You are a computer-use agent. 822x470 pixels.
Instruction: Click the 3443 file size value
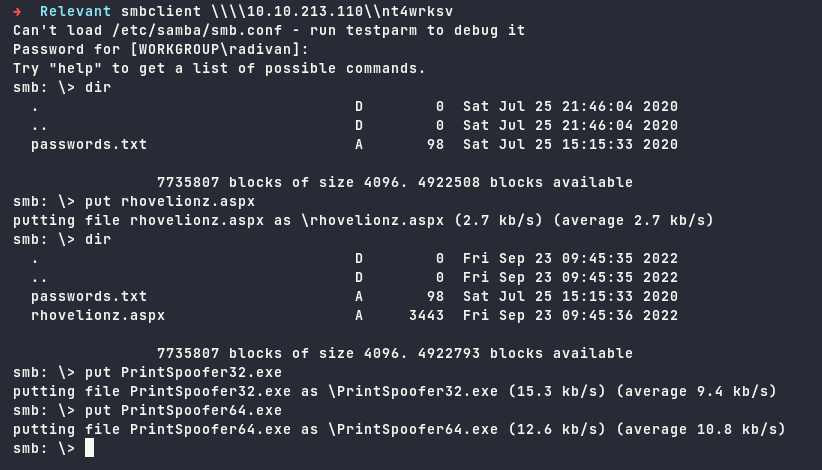[x=426, y=315]
